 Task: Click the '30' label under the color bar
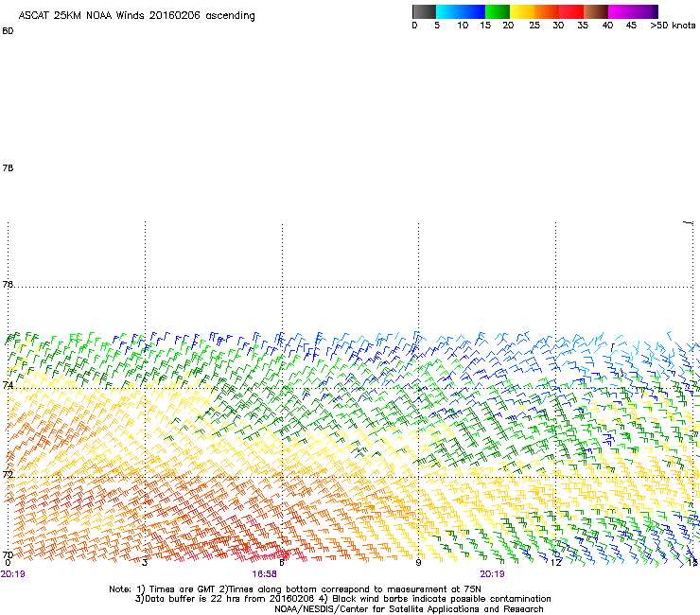click(558, 26)
